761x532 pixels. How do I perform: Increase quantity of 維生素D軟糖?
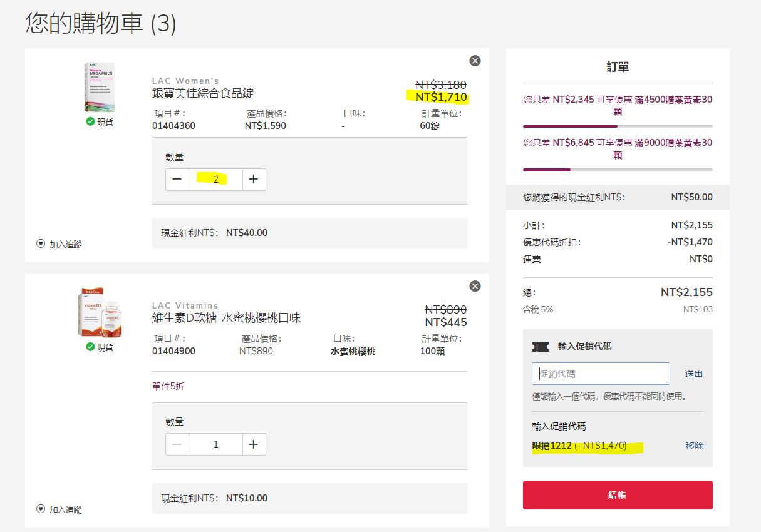coord(254,444)
